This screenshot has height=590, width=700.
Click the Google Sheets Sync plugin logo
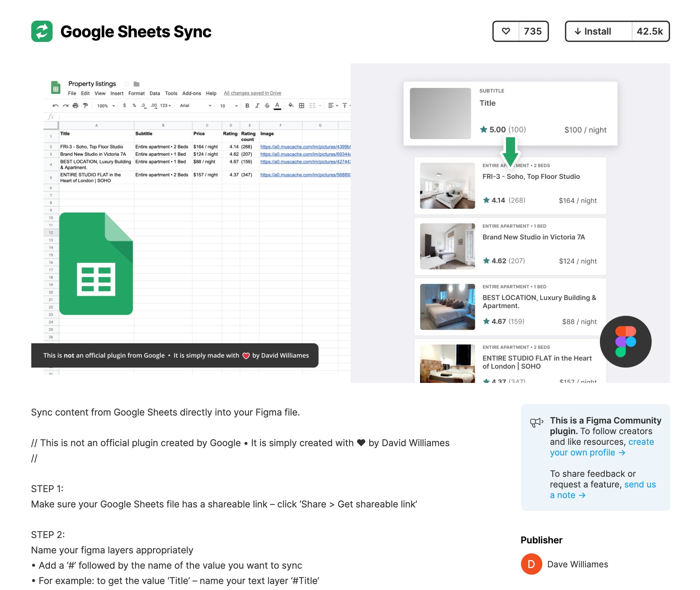(42, 31)
